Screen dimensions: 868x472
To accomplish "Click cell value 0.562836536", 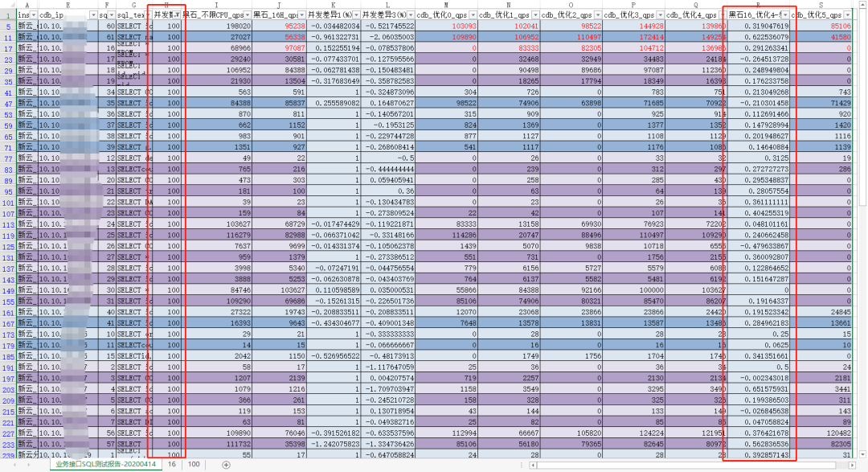I will [759, 445].
